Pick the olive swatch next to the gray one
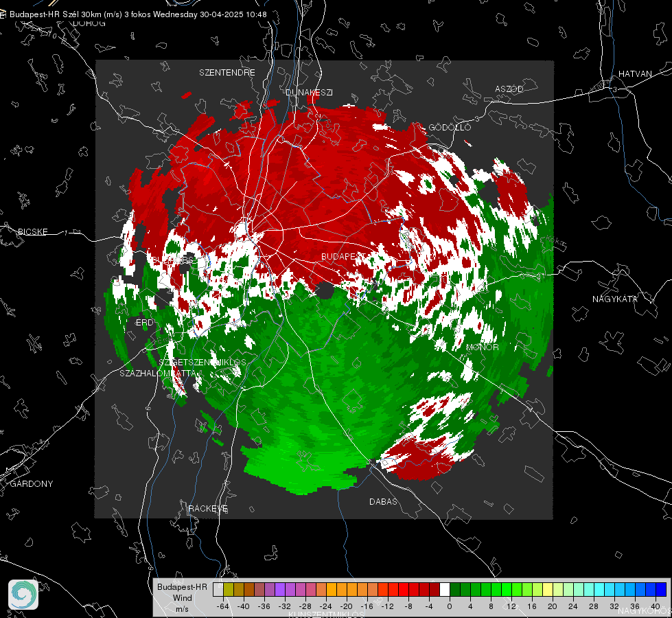Viewport: 672px width, 618px height. 228,590
